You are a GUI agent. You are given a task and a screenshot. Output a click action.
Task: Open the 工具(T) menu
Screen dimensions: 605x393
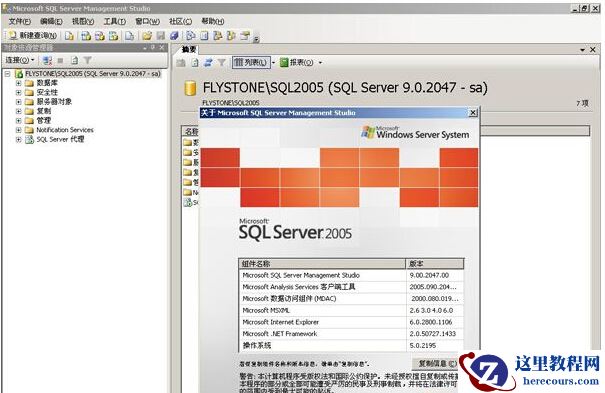(x=115, y=21)
